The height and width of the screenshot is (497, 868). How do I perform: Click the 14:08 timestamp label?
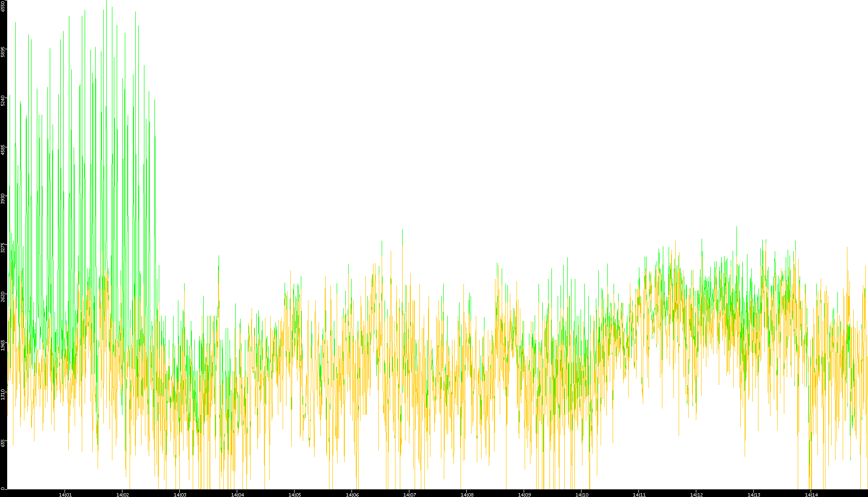(467, 494)
